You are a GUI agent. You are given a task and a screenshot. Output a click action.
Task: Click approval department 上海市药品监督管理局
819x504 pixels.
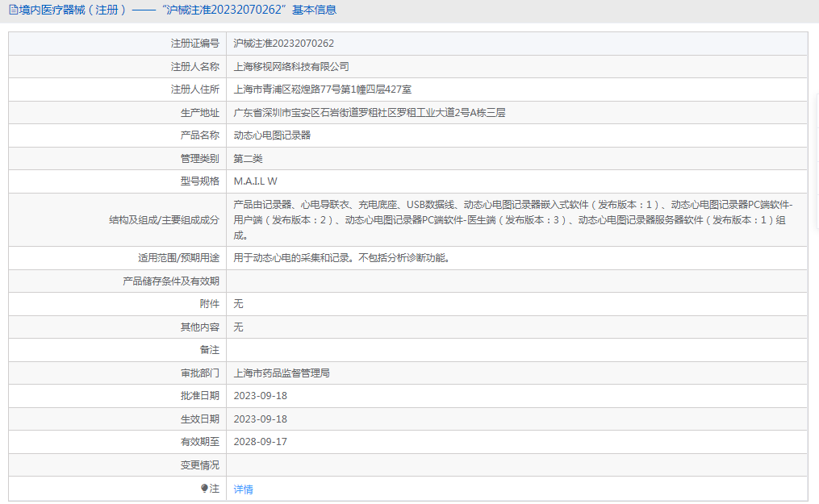(x=282, y=373)
